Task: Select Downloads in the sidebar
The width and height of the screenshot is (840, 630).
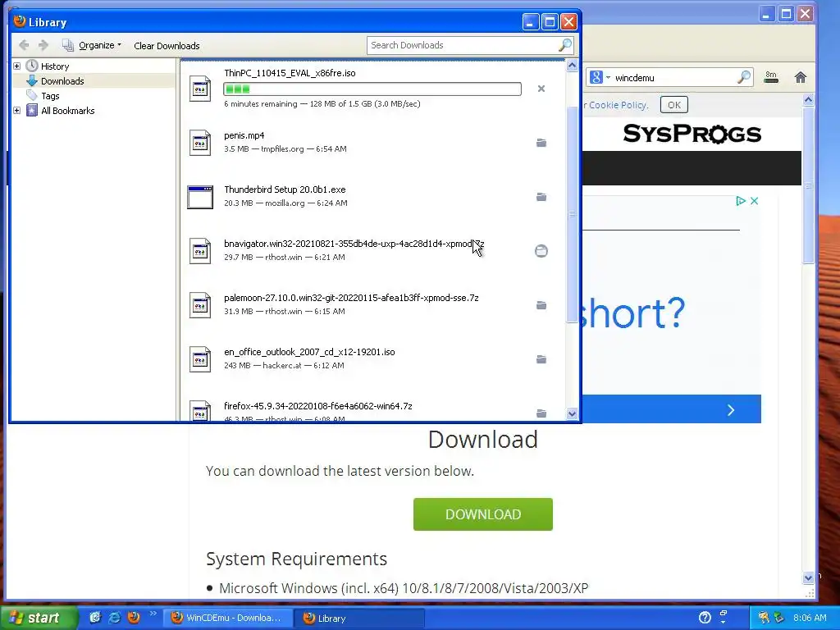Action: pos(62,81)
